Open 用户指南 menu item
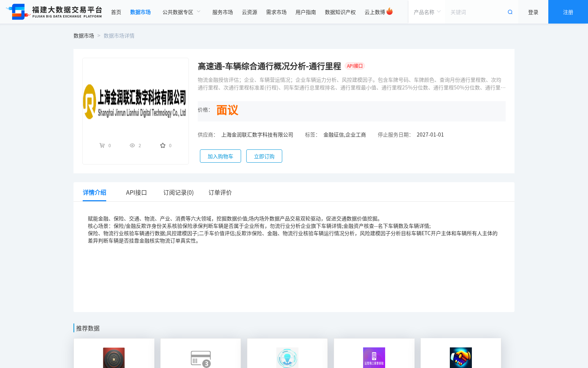The image size is (588, 368). pyautogui.click(x=306, y=12)
